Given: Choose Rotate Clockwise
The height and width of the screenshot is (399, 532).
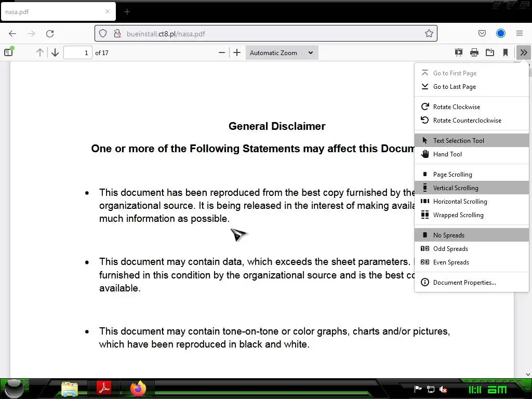Looking at the screenshot, I should pyautogui.click(x=472, y=107).
